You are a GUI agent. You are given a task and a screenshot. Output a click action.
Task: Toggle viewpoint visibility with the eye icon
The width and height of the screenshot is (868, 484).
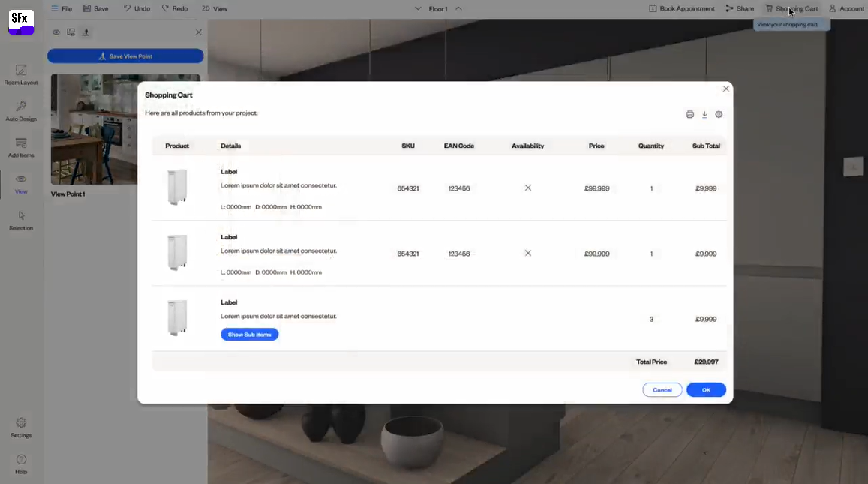pos(56,32)
